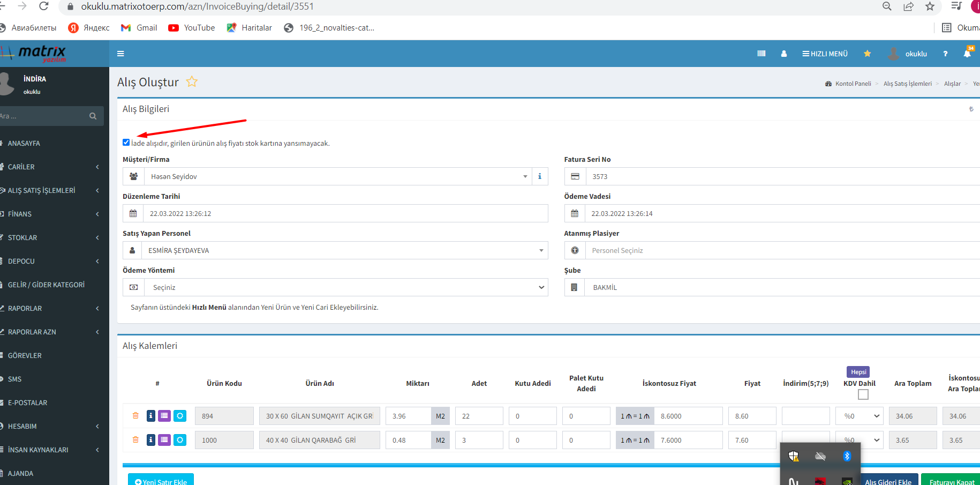Click the barcode icon in top bar
Screen dimensions: 980x485
tap(761, 54)
